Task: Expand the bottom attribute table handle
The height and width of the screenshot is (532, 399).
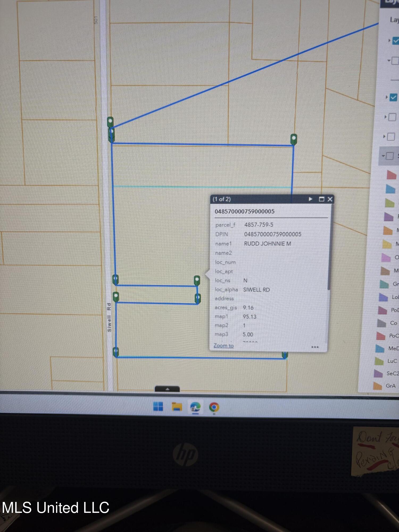Action: 167,389
